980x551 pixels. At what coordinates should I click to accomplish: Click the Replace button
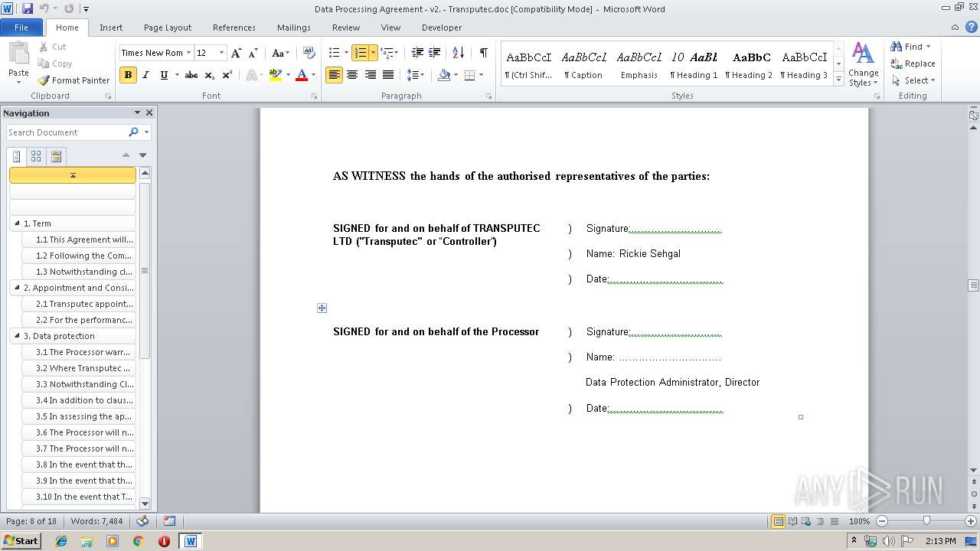[913, 64]
